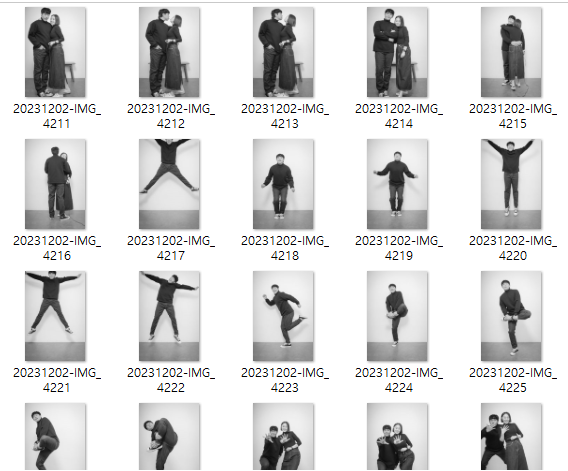Screen dimensions: 568x471
Task: Click the file name label 20231202-IMG_4225
Action: [x=513, y=380]
